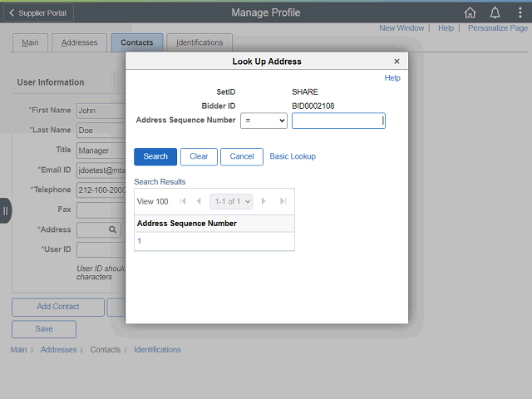This screenshot has height=399, width=532.
Task: Show View 100 results
Action: [x=152, y=201]
